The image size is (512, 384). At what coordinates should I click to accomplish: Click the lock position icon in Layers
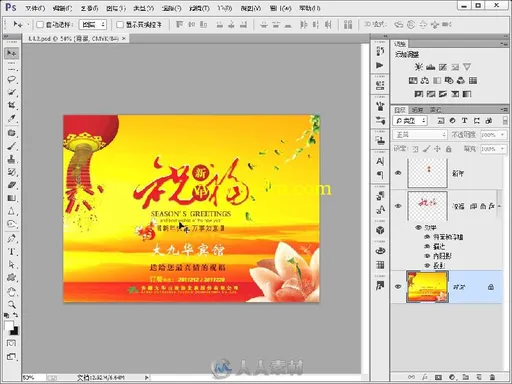tap(437, 149)
